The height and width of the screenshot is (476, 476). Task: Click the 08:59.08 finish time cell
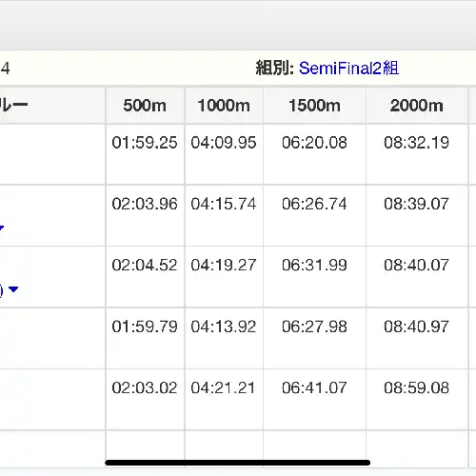coord(417,387)
